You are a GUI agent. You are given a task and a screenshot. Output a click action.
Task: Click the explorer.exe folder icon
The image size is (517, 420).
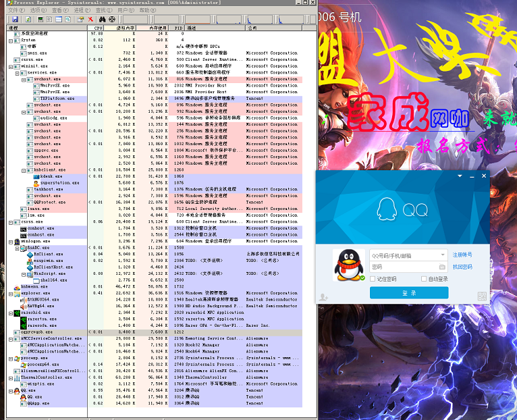tap(17, 293)
